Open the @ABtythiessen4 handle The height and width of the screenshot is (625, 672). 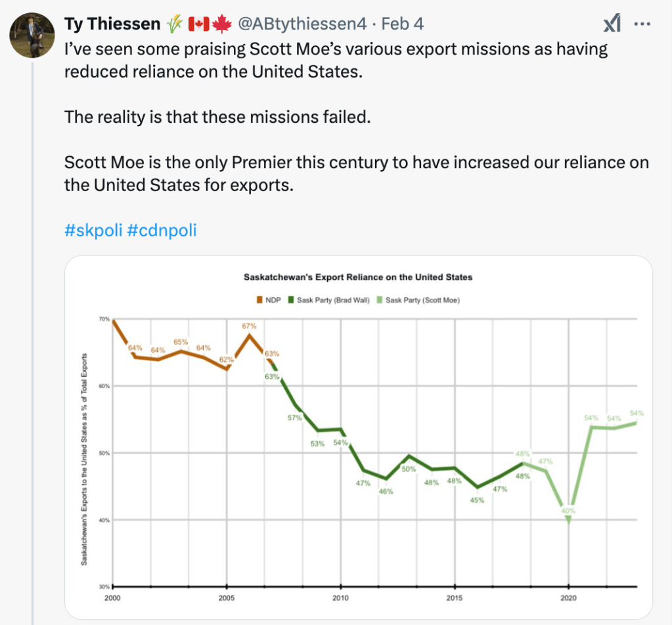click(302, 24)
